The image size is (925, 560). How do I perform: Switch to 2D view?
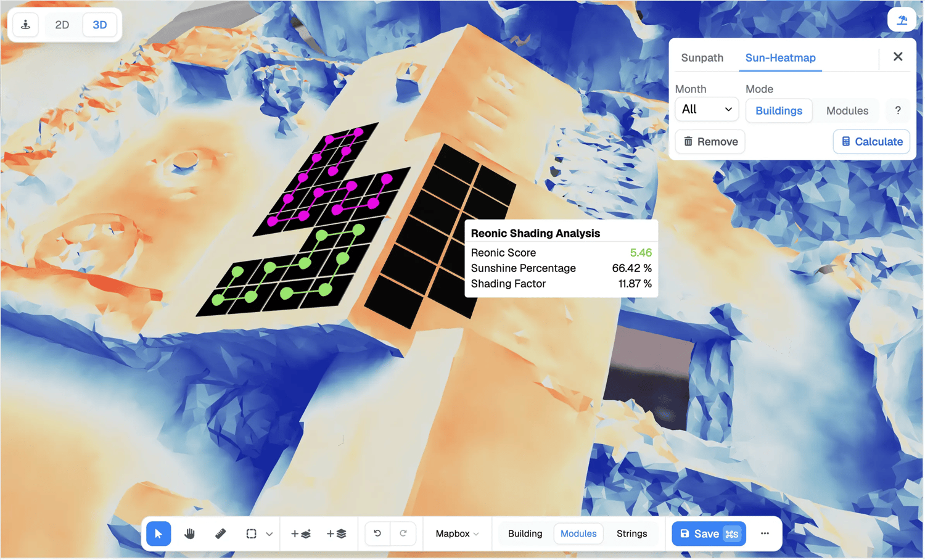tap(62, 25)
